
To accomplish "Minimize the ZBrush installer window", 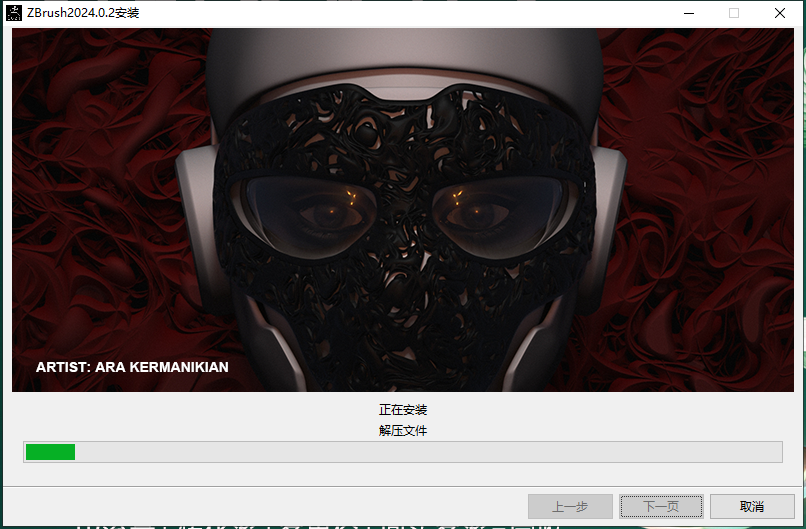I will pyautogui.click(x=689, y=13).
